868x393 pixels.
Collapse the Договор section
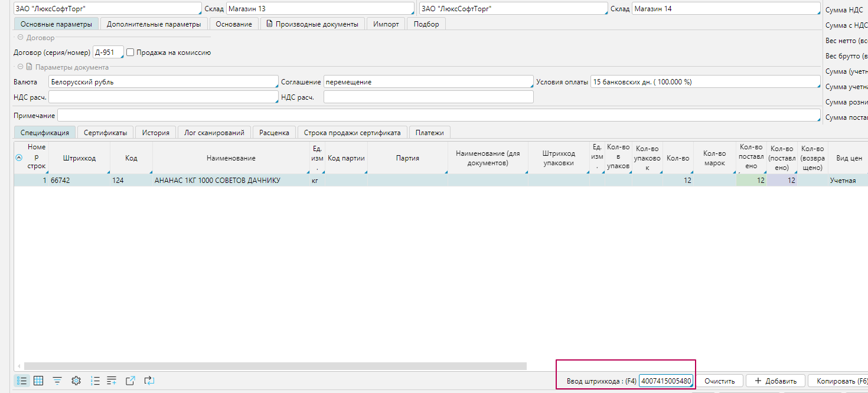coord(20,38)
